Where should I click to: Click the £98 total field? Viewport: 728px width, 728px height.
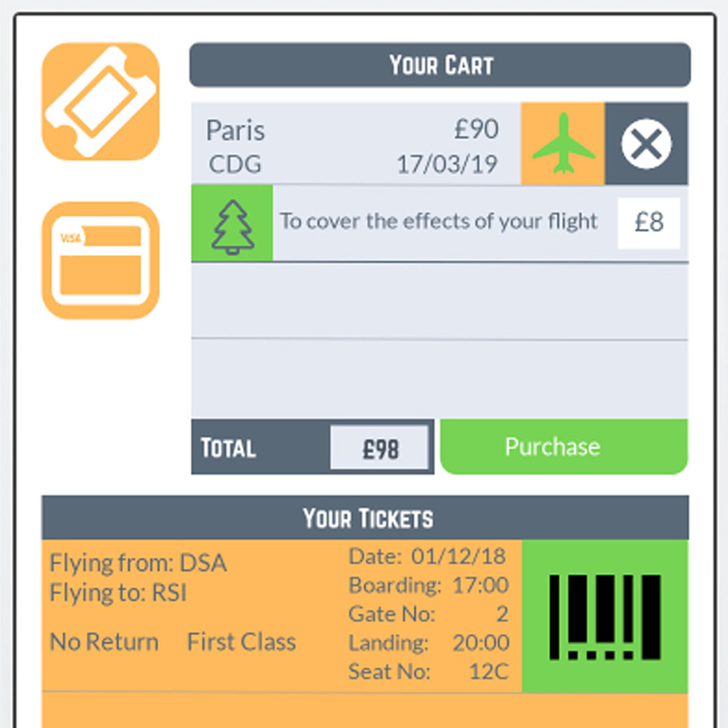pos(379,448)
